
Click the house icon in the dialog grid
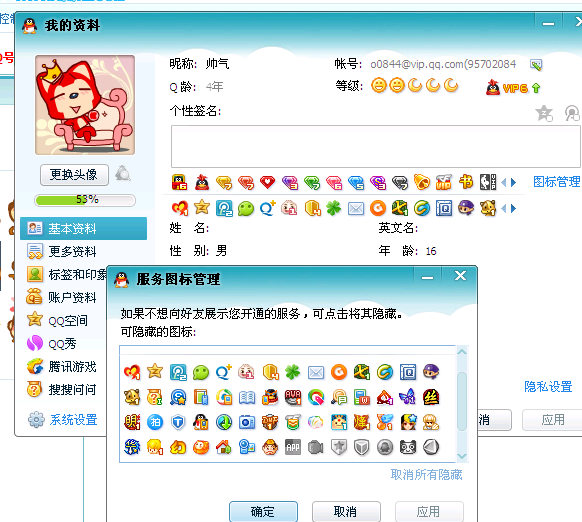224,447
